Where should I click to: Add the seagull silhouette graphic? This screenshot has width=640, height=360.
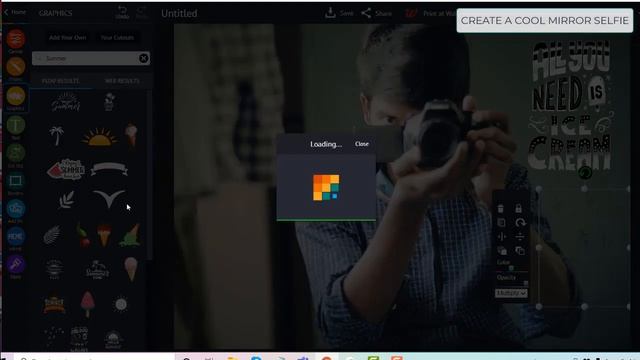coord(109,199)
